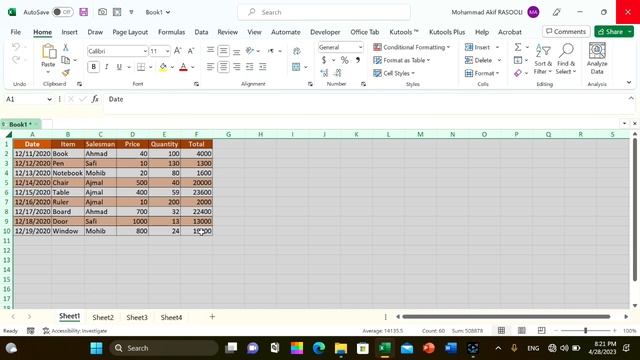This screenshot has width=640, height=360.
Task: Open the General number format dropdown
Action: pos(360,47)
